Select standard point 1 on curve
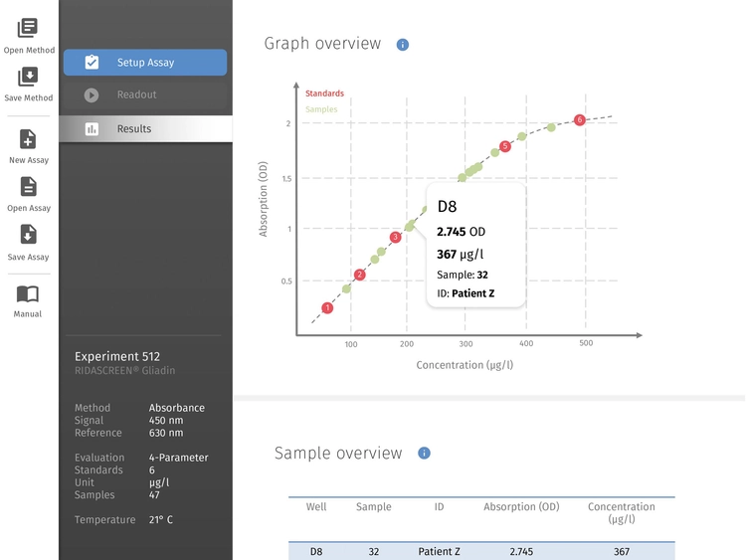This screenshot has width=746, height=560. pyautogui.click(x=327, y=308)
